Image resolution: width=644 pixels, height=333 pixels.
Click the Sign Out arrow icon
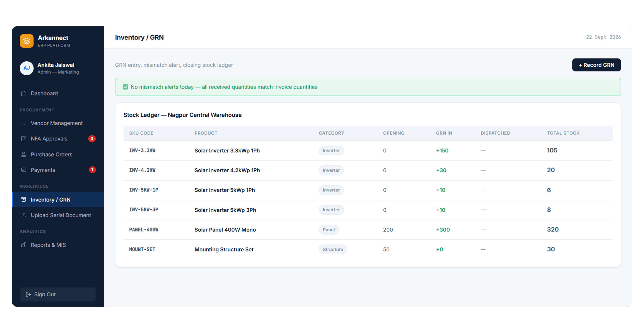(28, 294)
